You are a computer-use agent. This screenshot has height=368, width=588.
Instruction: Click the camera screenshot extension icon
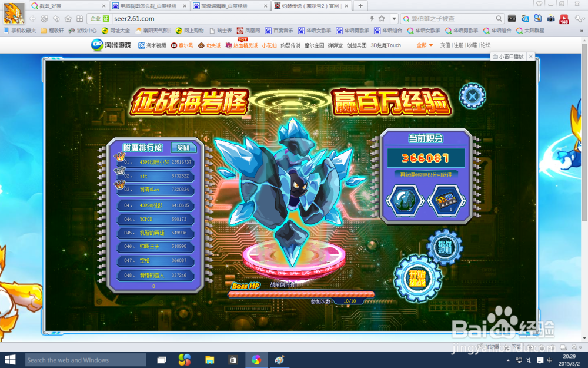[x=551, y=18]
